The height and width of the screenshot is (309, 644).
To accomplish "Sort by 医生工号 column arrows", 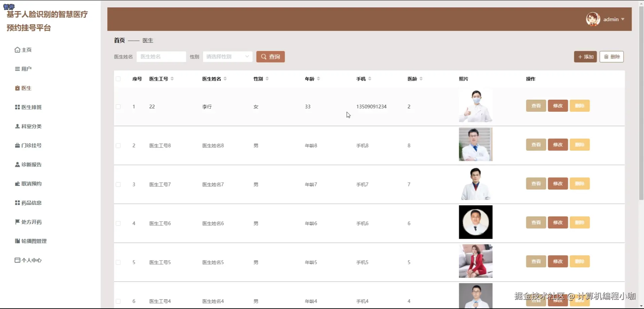I will tap(172, 79).
